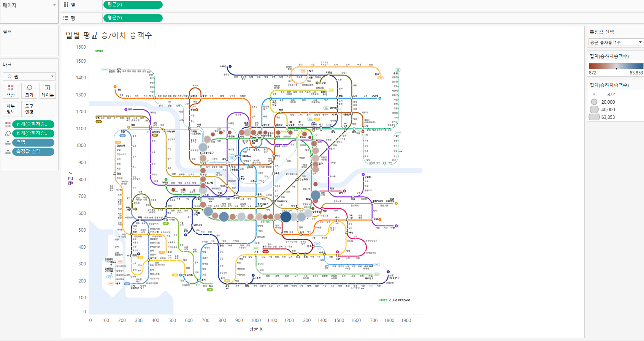This screenshot has height=341, width=644.
Task: Select the 역명 pill in marks
Action: (x=33, y=142)
